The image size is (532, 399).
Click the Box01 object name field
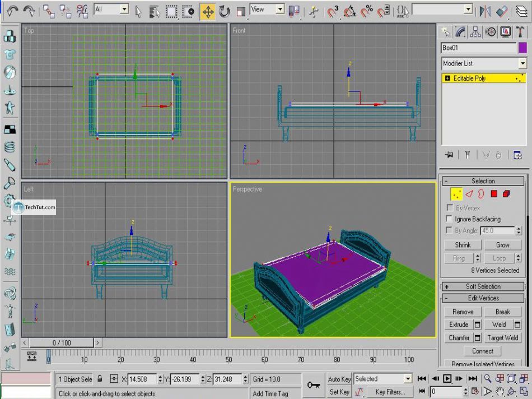[x=478, y=48]
